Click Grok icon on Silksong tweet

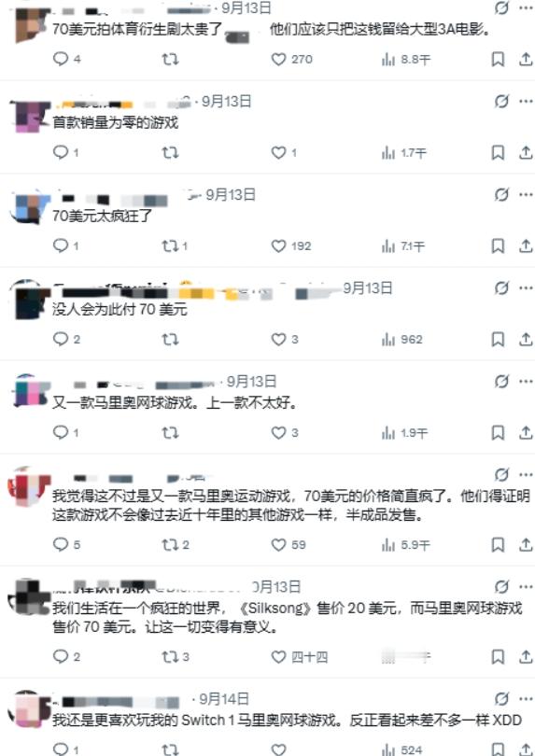pos(501,586)
